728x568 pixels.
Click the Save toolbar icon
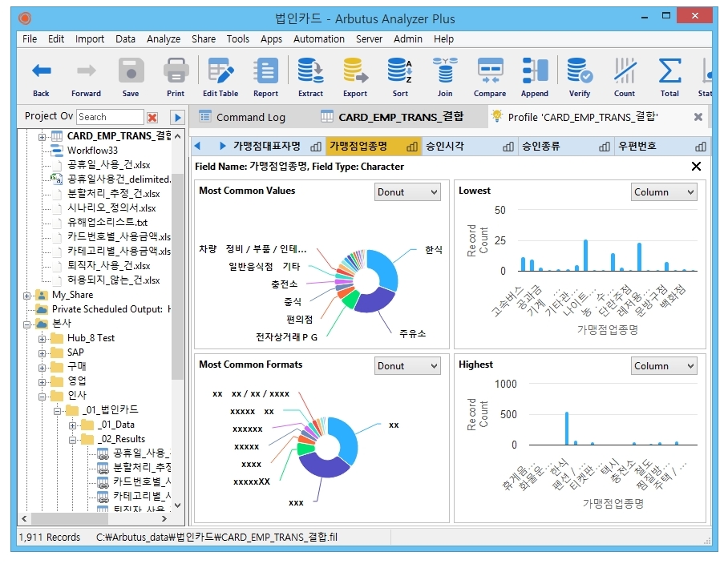click(x=131, y=71)
